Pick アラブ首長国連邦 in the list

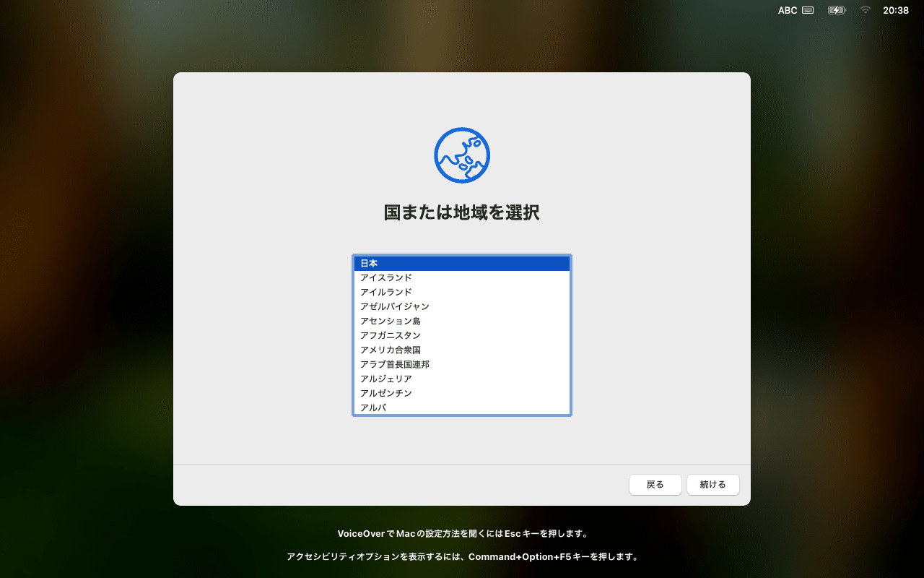pyautogui.click(x=462, y=365)
